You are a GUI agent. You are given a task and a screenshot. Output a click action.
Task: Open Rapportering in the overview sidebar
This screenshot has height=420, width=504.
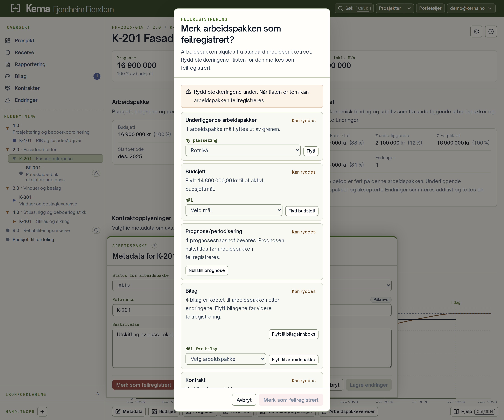52,64
